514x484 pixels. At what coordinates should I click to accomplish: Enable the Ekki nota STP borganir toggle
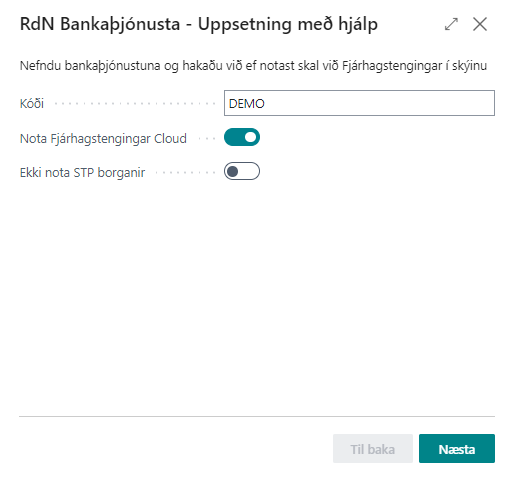coord(242,171)
